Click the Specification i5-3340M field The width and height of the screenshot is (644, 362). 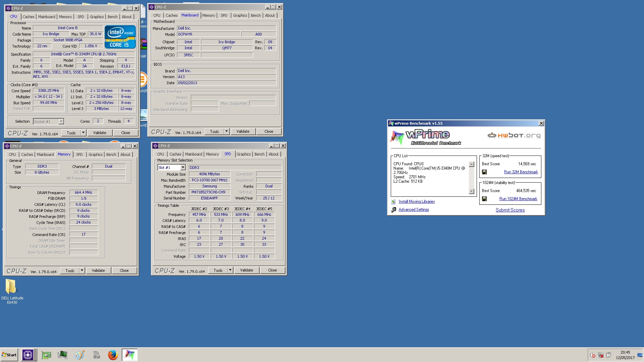click(x=84, y=54)
